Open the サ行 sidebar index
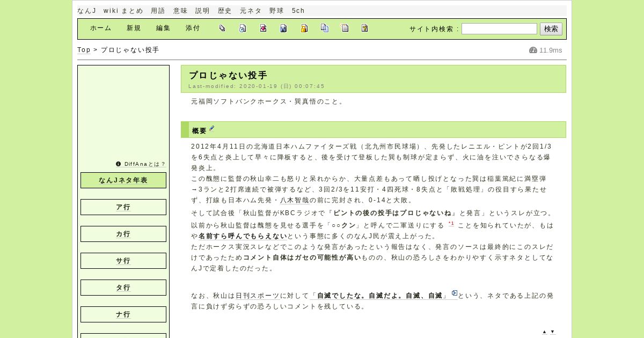Viewport: 644px width, 338px height. 123,261
